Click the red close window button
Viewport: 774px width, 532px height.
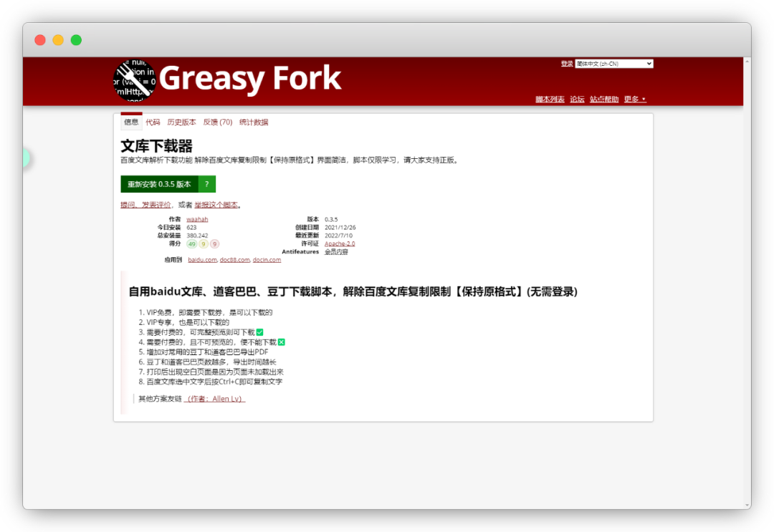40,40
